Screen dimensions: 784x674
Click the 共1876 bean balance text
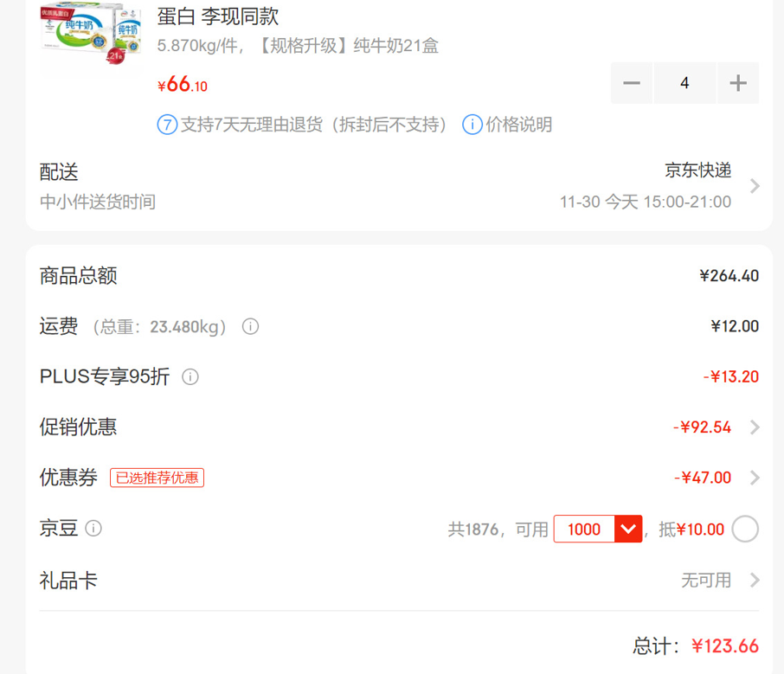[473, 529]
